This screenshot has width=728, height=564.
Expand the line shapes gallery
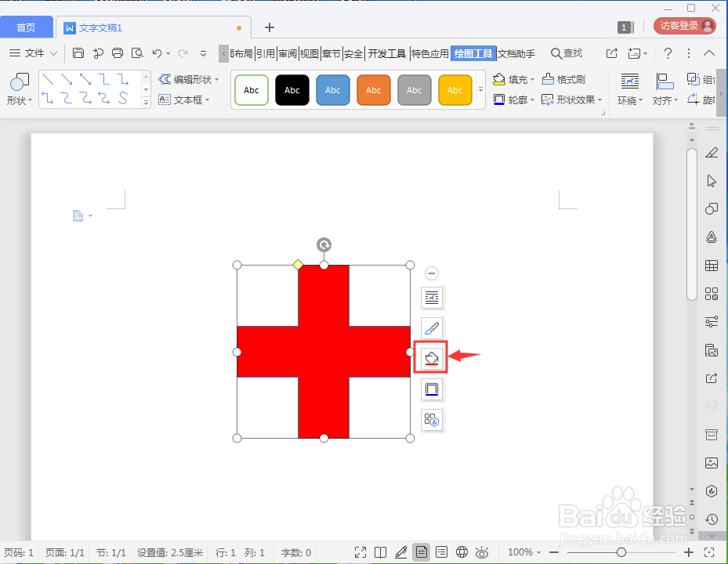click(x=146, y=103)
